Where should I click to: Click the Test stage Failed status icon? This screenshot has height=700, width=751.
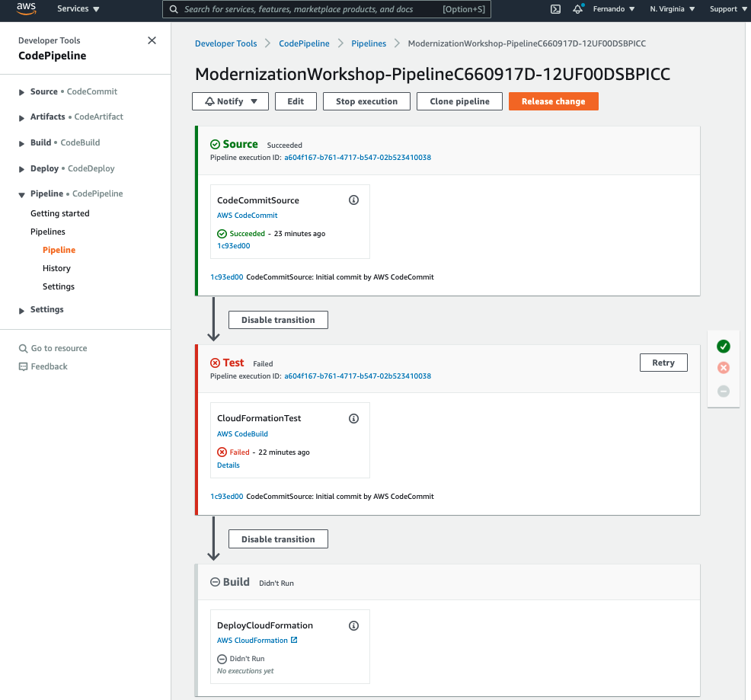pyautogui.click(x=215, y=363)
